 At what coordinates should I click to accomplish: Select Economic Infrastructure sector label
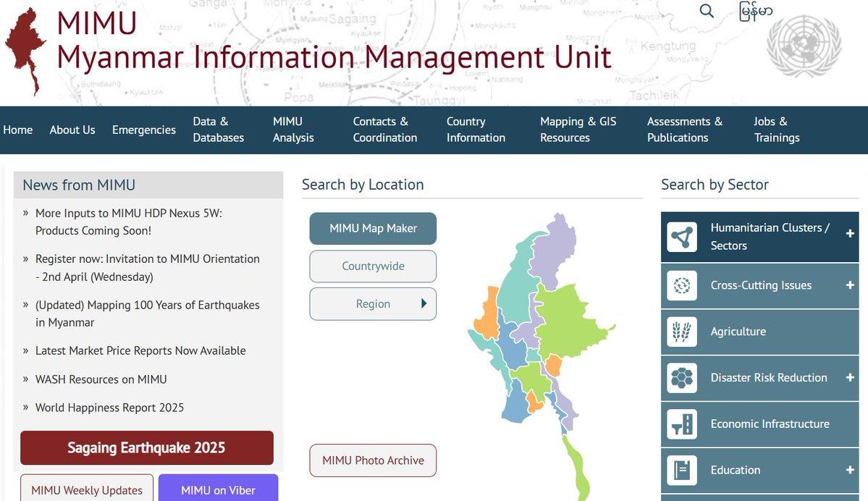[x=770, y=424]
